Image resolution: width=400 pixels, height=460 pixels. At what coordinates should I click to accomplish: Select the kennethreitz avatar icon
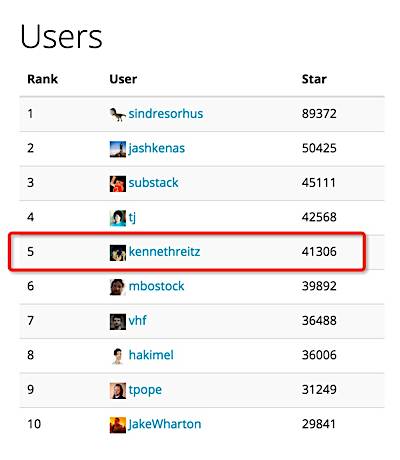tap(118, 252)
